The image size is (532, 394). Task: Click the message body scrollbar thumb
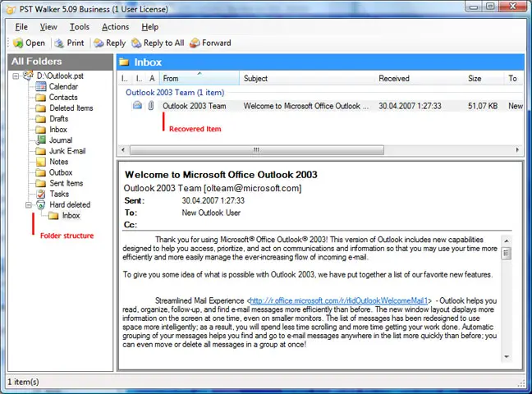coord(507,253)
